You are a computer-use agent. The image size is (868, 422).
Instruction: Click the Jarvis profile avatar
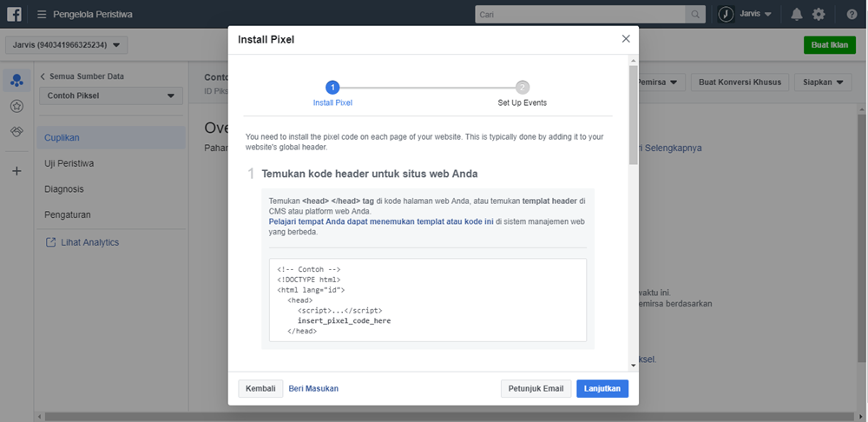pyautogui.click(x=727, y=15)
